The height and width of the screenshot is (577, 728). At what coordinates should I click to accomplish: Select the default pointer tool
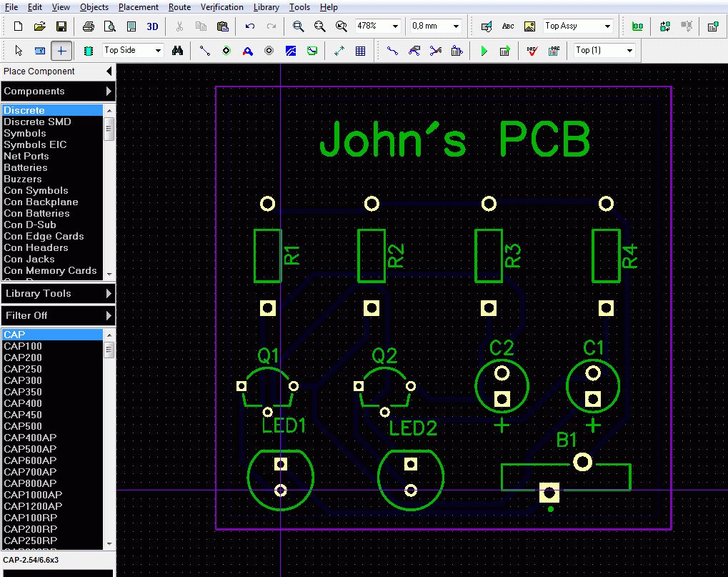pos(19,50)
